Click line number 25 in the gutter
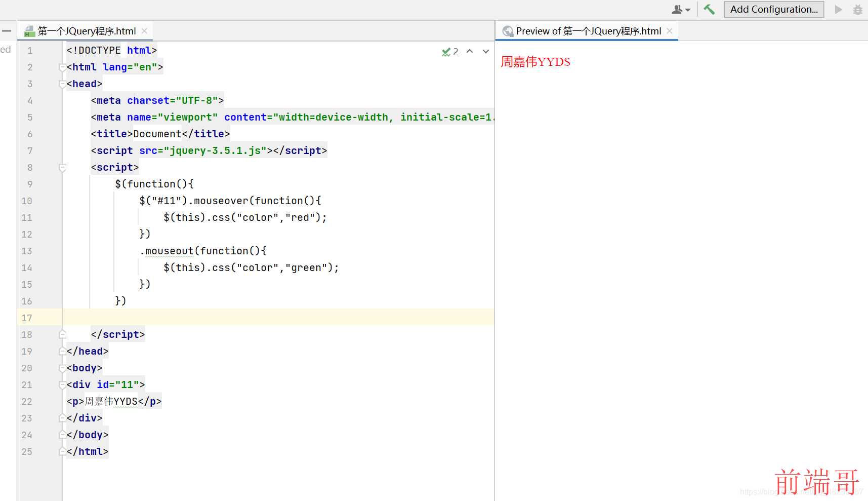 coord(27,451)
